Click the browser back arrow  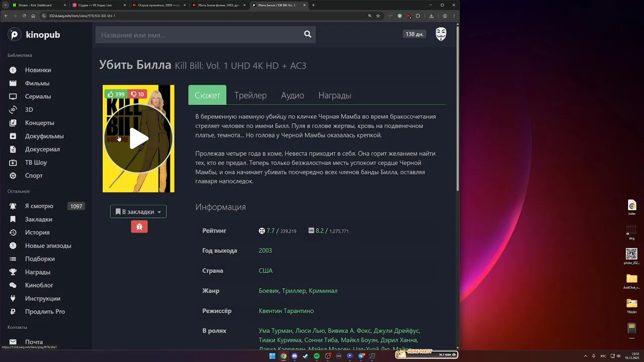[x=6, y=16]
